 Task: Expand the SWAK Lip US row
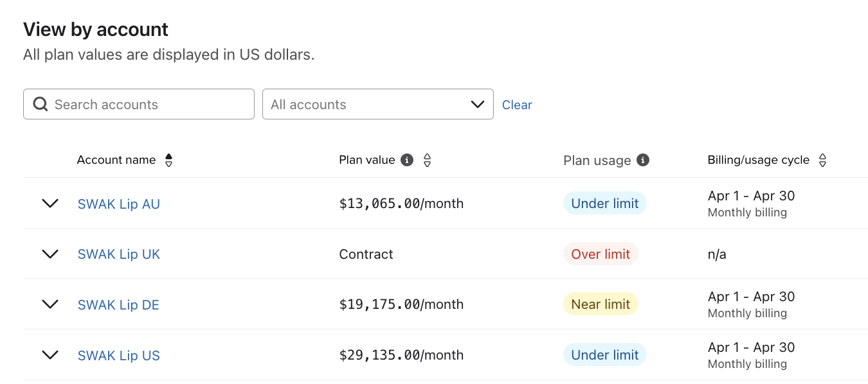(x=50, y=355)
